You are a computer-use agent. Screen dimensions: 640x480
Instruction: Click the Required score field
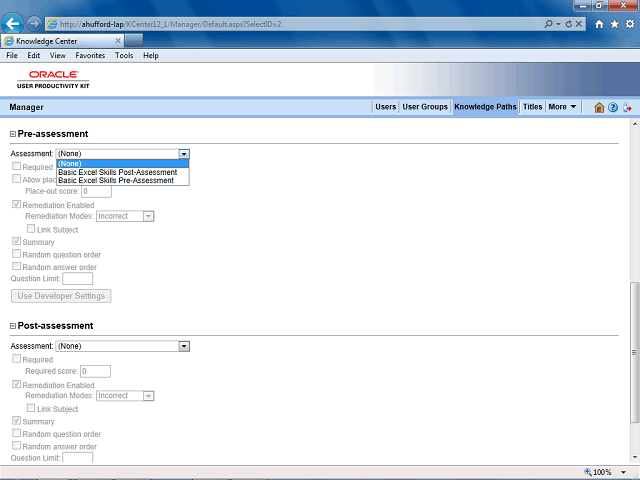click(x=96, y=371)
